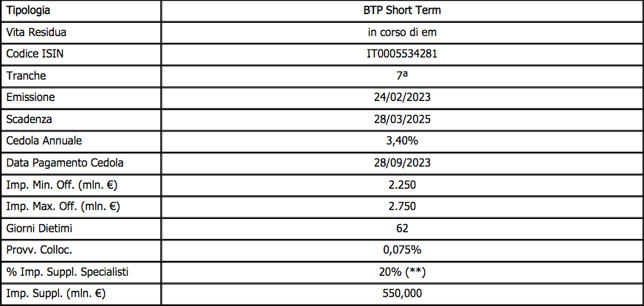Click the Giorni Dietimi value 62
The height and width of the screenshot is (306, 644).
point(402,229)
